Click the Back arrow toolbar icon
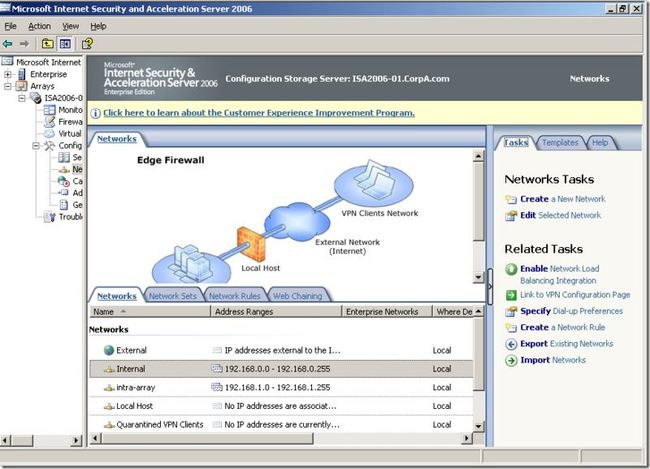 click(x=7, y=44)
